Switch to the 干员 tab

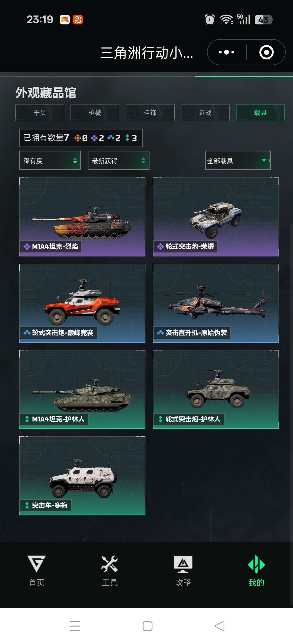(x=40, y=113)
